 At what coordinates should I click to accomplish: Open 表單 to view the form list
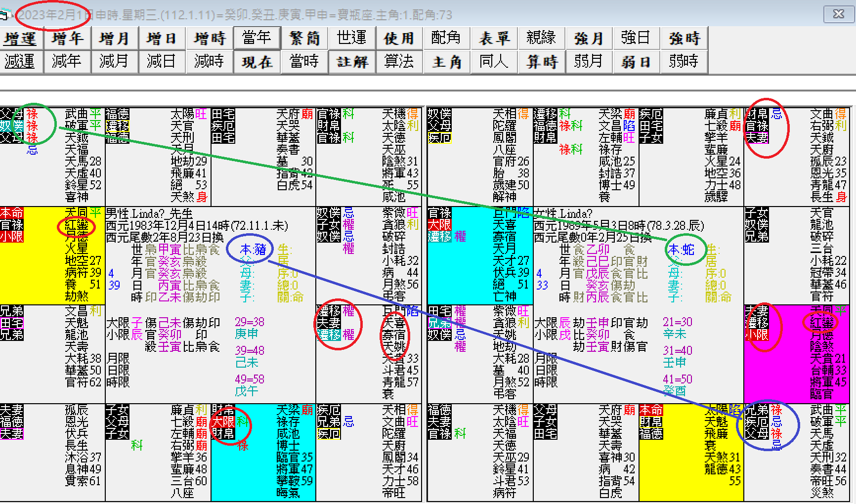coord(494,38)
